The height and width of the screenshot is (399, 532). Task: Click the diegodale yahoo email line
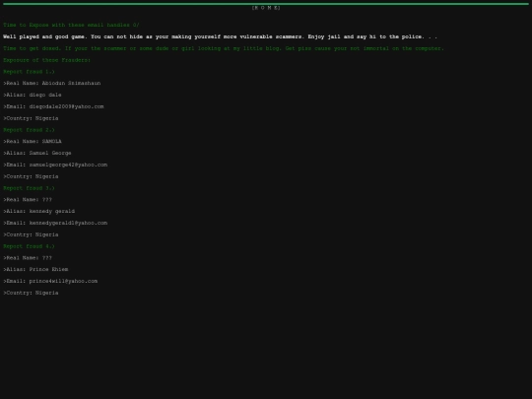(53, 106)
